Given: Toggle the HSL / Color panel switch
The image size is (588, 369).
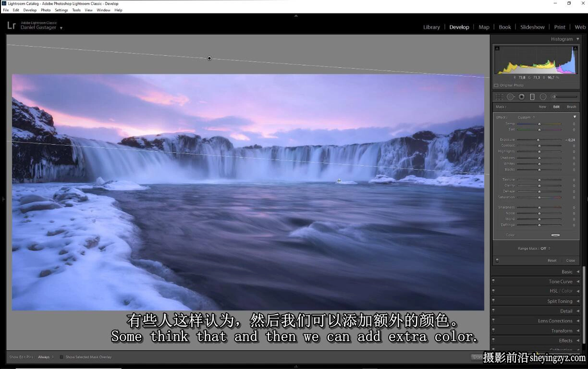Looking at the screenshot, I should 493,290.
